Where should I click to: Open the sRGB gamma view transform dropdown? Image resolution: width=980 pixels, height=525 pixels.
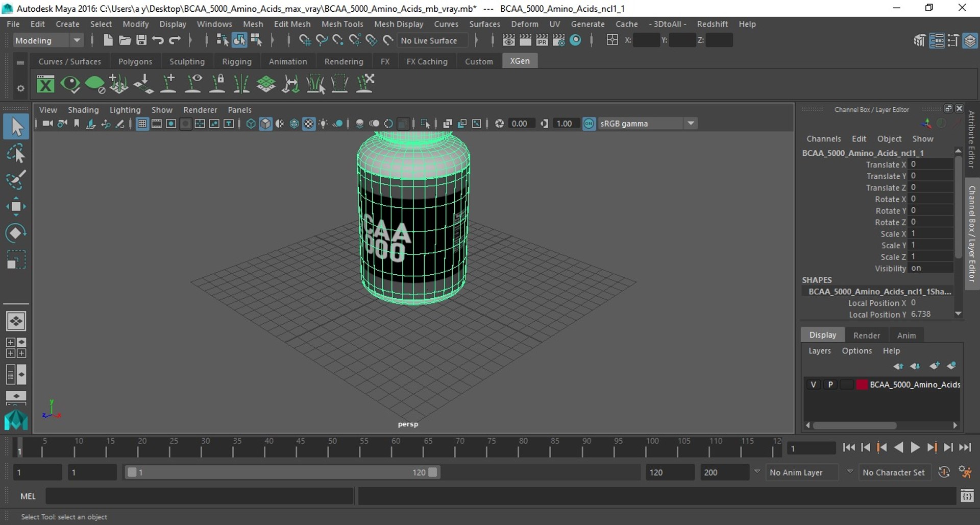click(x=647, y=124)
